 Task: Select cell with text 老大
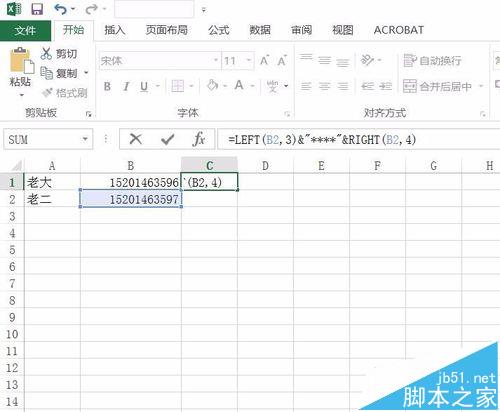click(52, 182)
